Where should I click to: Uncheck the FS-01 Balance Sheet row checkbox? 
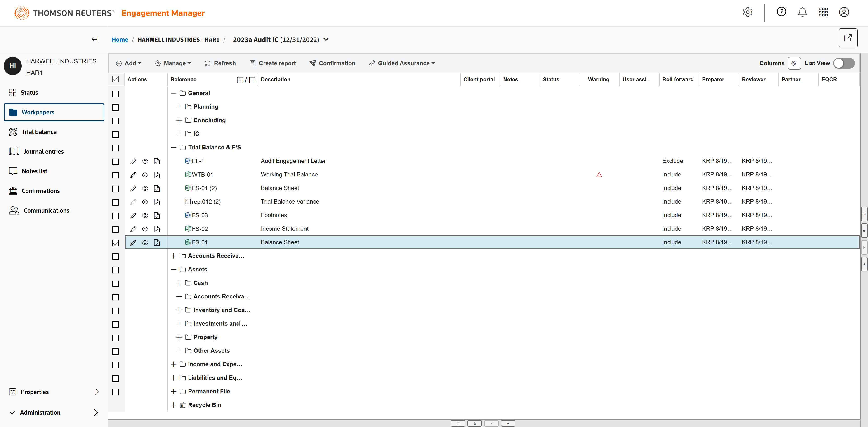[x=116, y=243]
